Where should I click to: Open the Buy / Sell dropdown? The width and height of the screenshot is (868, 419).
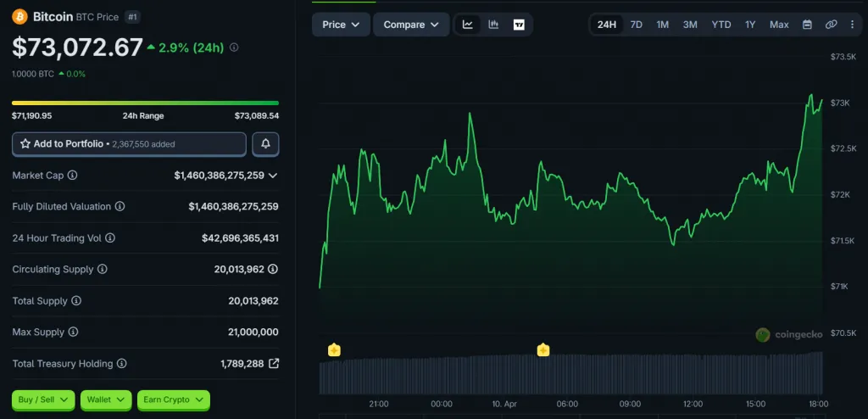[43, 399]
